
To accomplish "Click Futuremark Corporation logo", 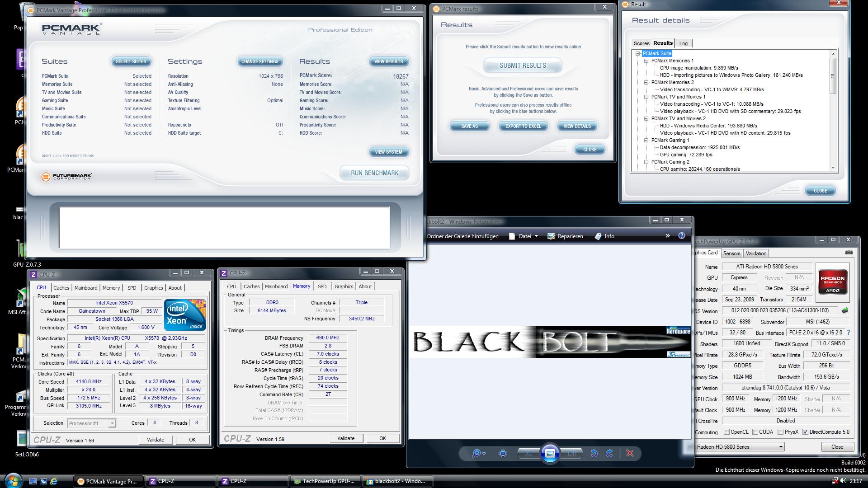I will [66, 177].
